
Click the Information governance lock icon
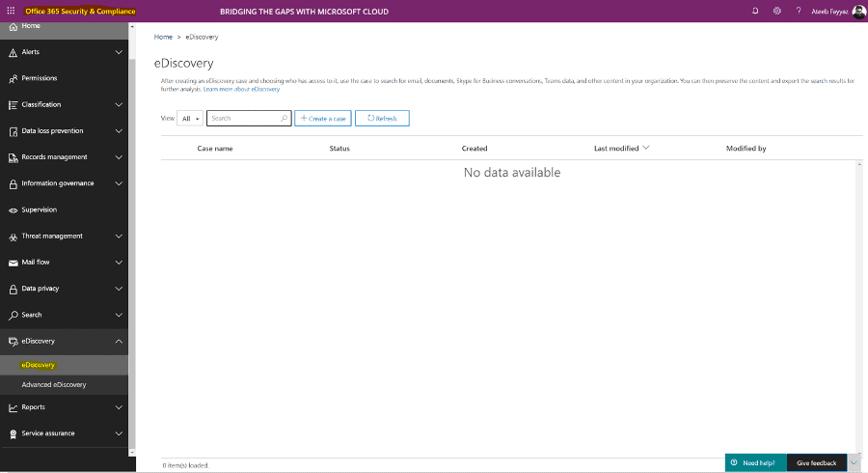pos(14,183)
